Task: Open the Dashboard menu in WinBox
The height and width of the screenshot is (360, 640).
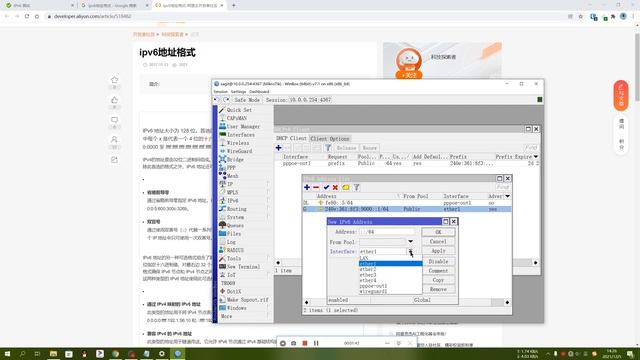Action: [259, 91]
